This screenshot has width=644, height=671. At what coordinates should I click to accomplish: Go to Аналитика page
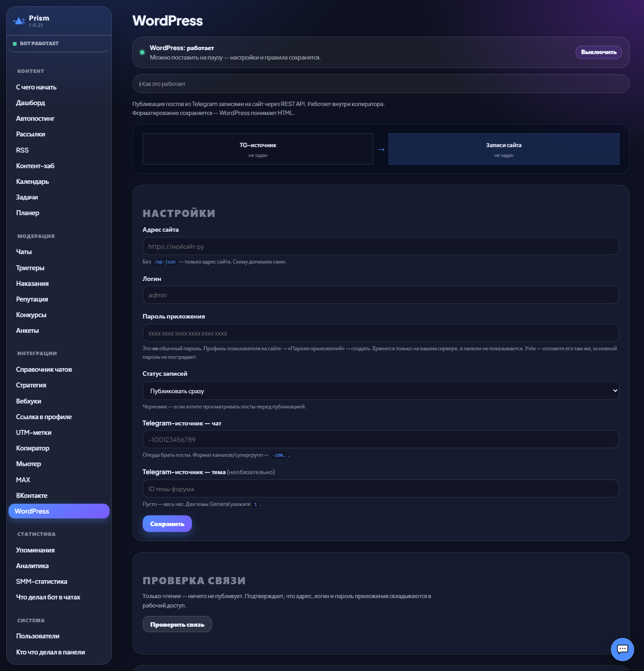tap(33, 566)
